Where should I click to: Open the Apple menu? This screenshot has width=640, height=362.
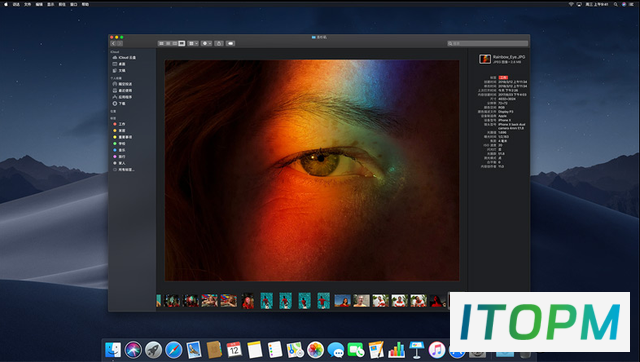click(x=6, y=4)
